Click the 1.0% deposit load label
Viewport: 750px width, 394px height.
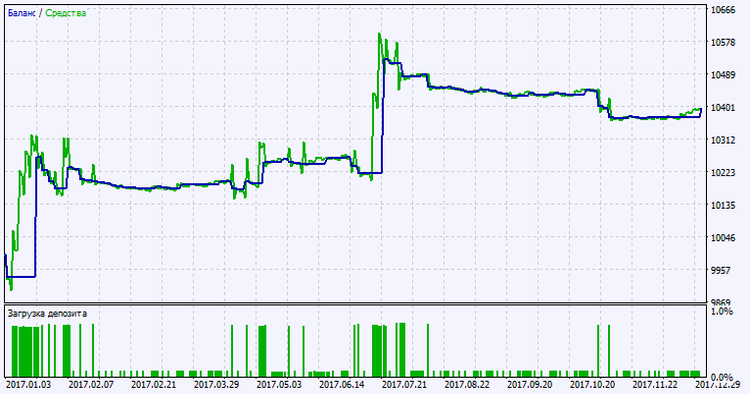722,311
